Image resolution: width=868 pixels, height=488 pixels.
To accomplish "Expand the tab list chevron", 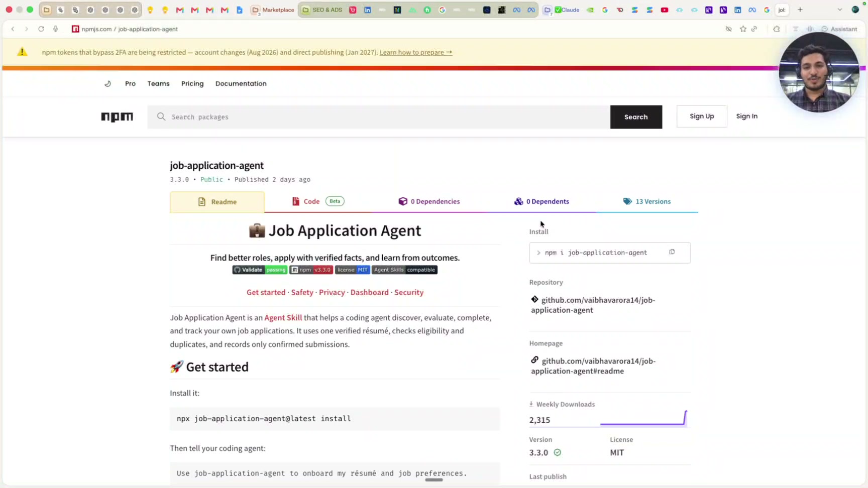I will point(840,10).
